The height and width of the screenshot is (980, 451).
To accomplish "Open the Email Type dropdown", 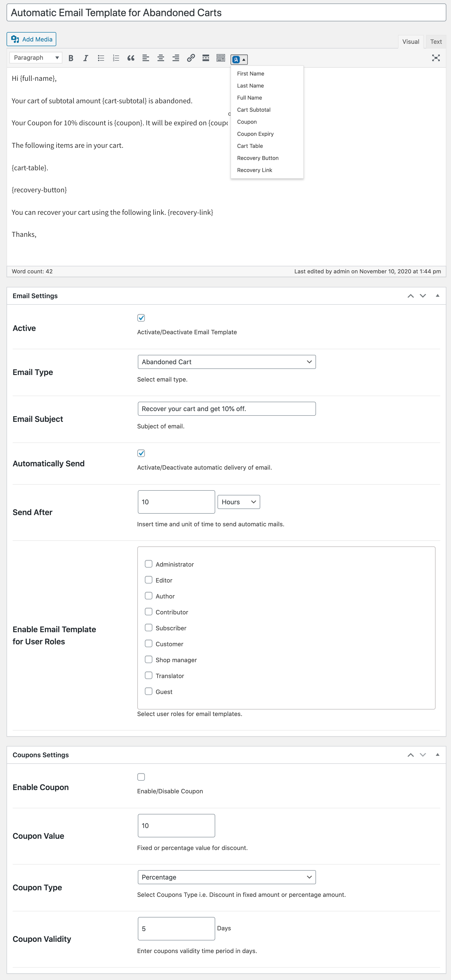I will coord(226,362).
